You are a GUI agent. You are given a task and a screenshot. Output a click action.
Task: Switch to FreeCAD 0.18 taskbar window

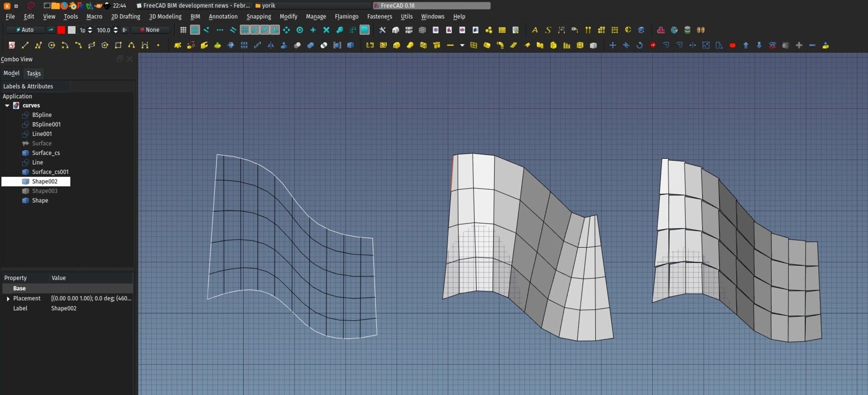pyautogui.click(x=432, y=5)
